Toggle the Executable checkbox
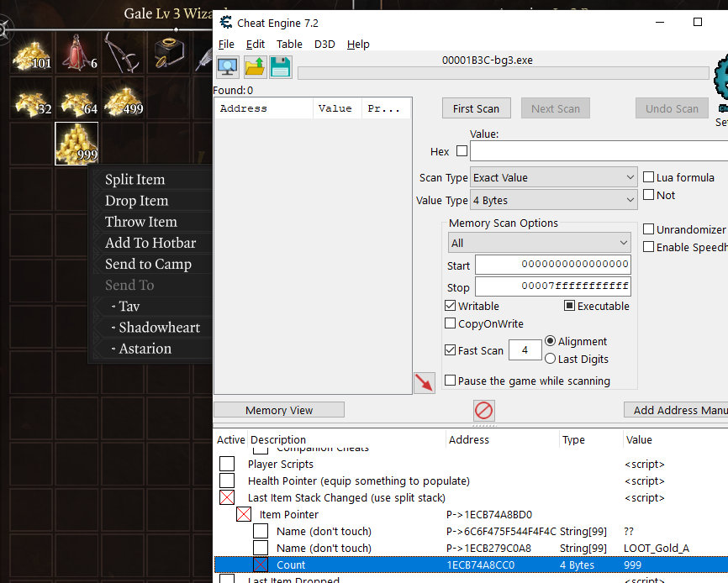This screenshot has height=583, width=728. coord(569,306)
